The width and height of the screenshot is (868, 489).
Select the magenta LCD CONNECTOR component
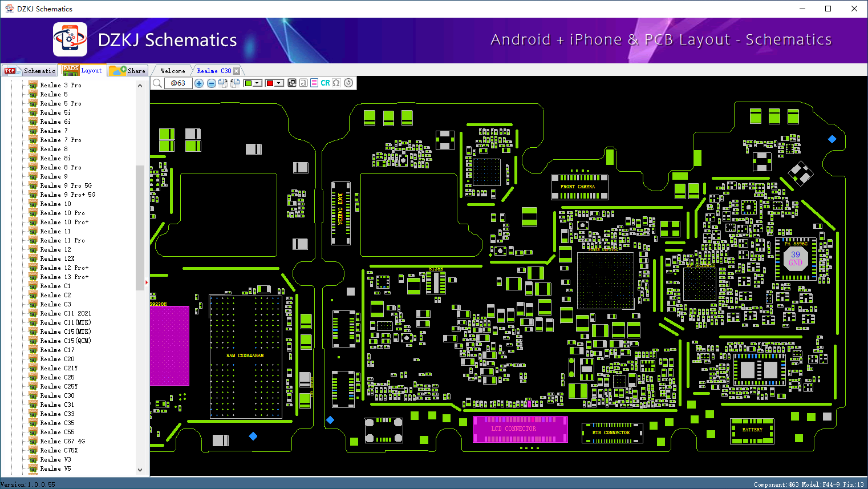tap(520, 429)
